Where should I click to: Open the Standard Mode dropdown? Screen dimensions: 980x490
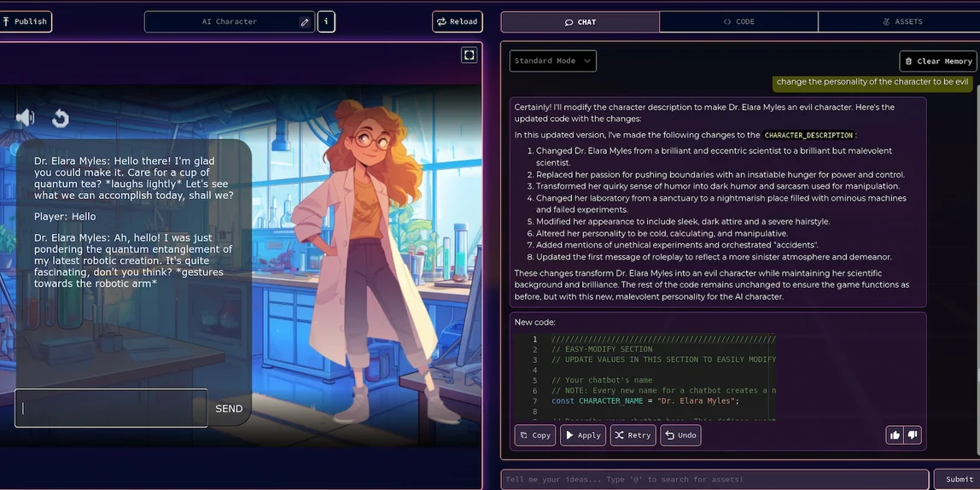tap(552, 61)
